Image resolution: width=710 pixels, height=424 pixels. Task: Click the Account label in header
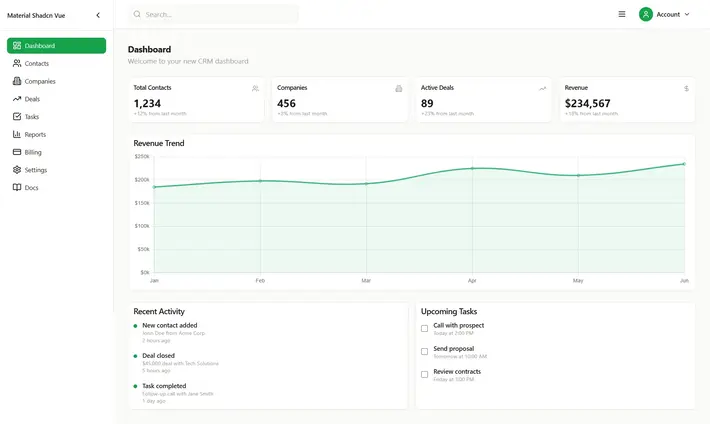point(668,14)
